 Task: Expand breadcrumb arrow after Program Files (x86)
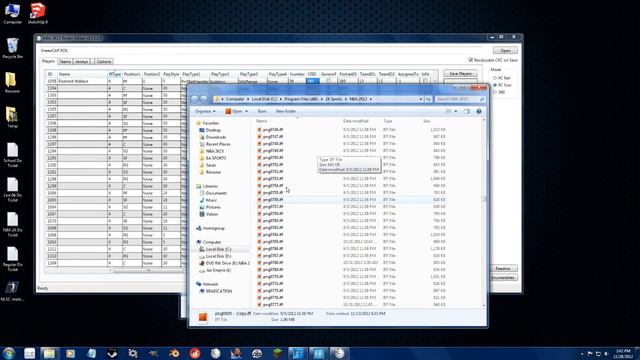(322, 99)
